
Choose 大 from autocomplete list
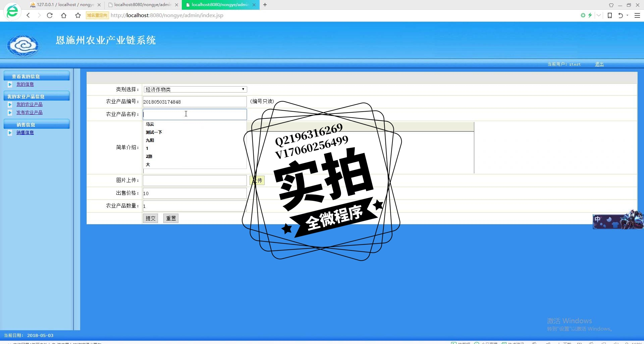pos(195,164)
